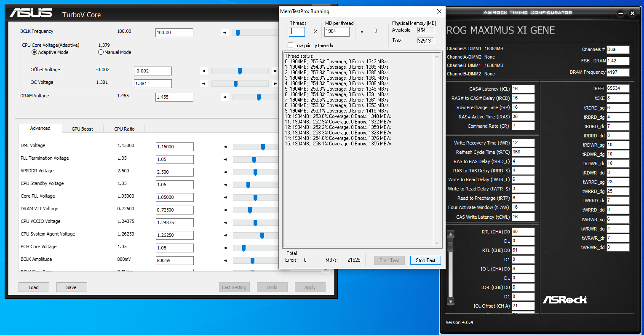Switch to the Advanced tab in TurboV Core
The height and width of the screenshot is (335, 644).
tap(40, 129)
